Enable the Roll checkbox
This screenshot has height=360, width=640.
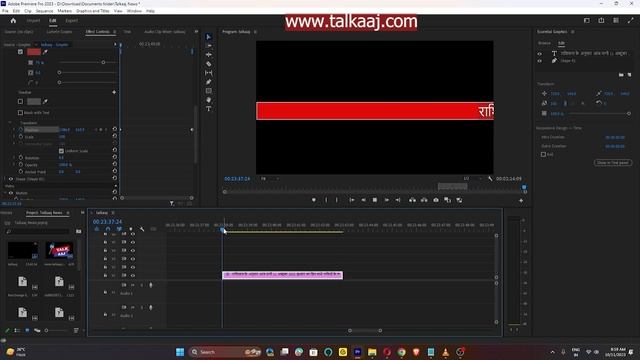coord(543,154)
